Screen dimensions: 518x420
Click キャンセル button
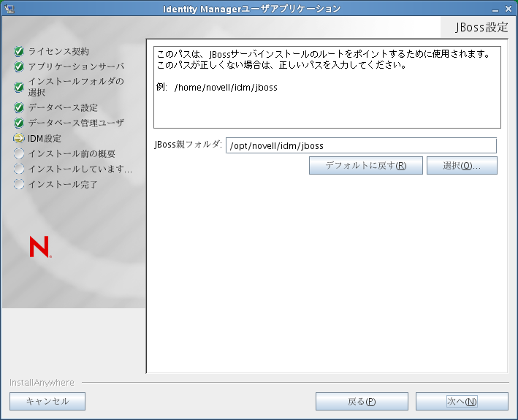pyautogui.click(x=47, y=401)
